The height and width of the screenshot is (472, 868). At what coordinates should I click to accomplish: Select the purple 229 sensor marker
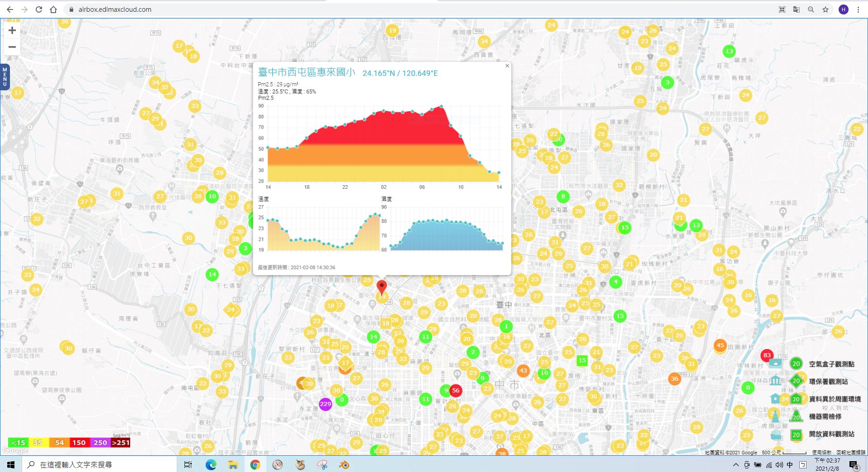pyautogui.click(x=325, y=404)
